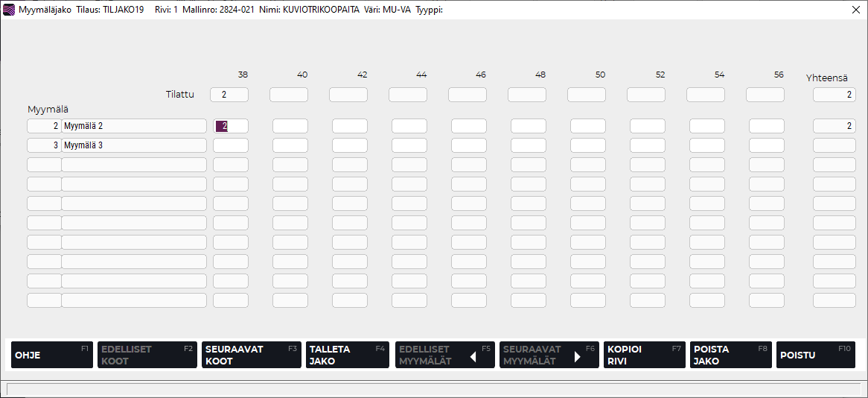Click the EDELLISET MYYMÄLÄT left arrow button
The image size is (868, 398).
click(x=444, y=355)
